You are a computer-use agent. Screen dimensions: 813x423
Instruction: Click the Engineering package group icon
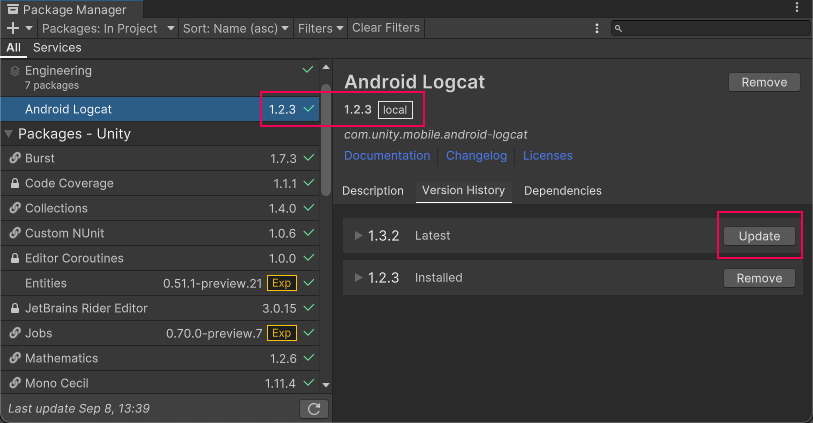(14, 71)
